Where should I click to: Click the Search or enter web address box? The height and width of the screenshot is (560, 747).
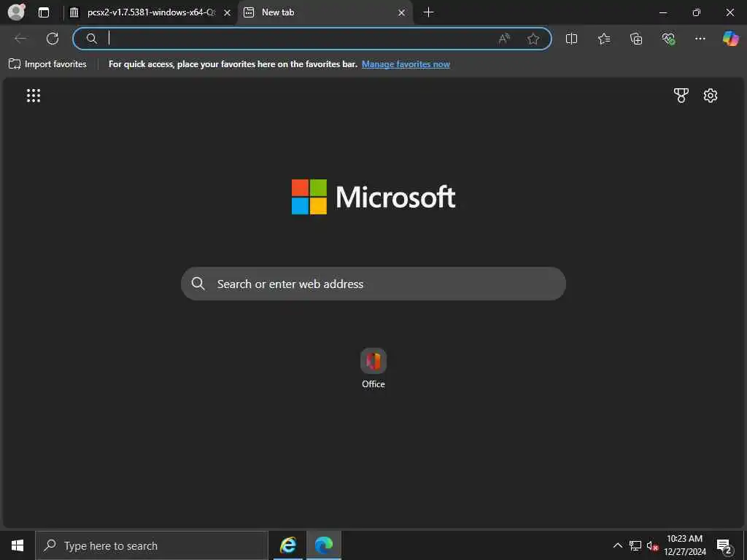click(x=373, y=284)
